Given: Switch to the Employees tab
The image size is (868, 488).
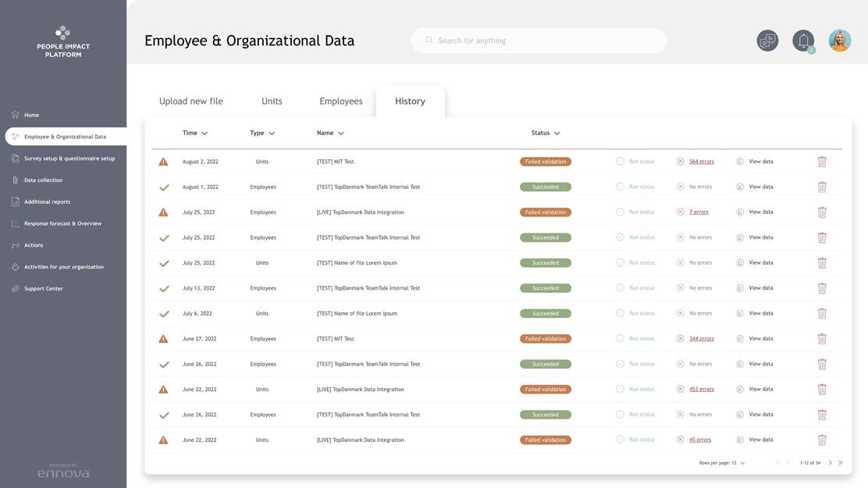Looking at the screenshot, I should pyautogui.click(x=341, y=102).
